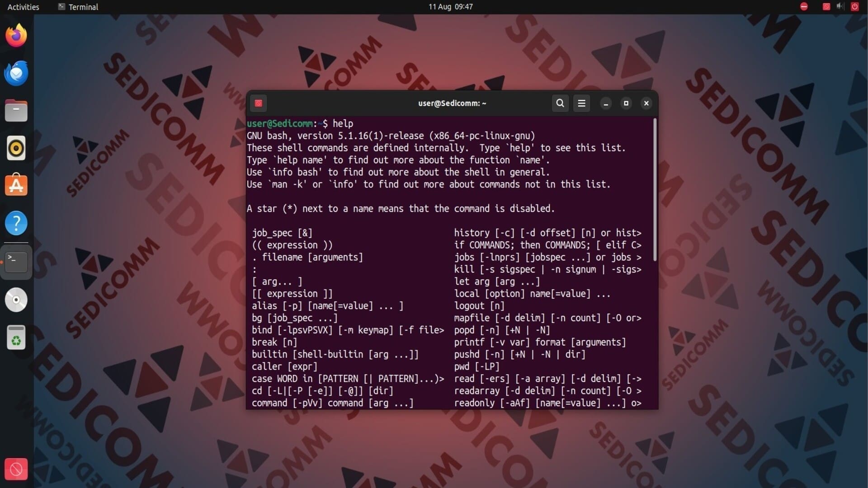Open Ubuntu Software store from dock
The image size is (868, 488).
point(16,186)
